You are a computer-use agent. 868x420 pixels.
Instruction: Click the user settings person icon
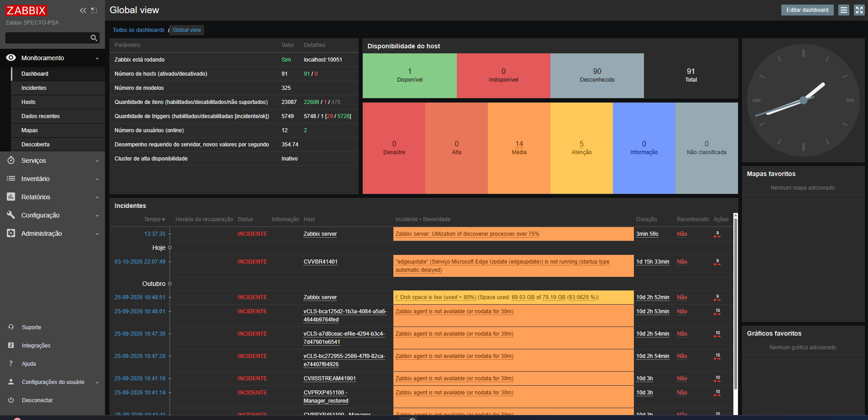click(11, 382)
